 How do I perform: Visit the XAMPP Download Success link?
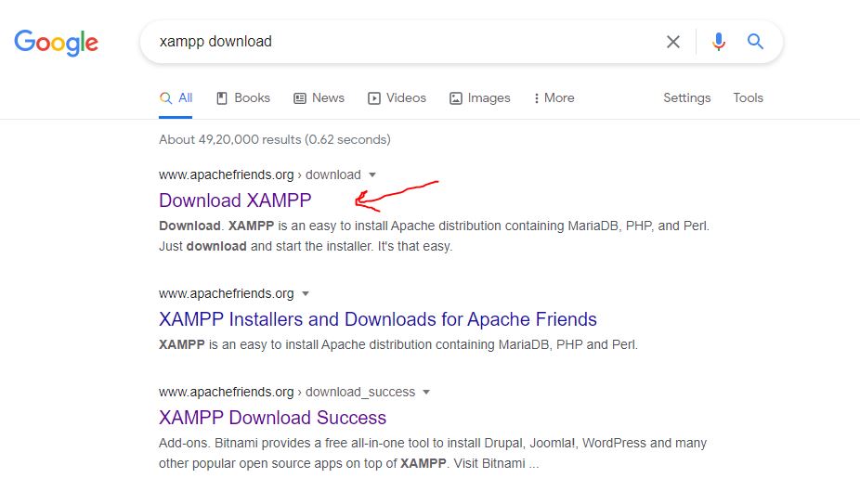[x=272, y=418]
